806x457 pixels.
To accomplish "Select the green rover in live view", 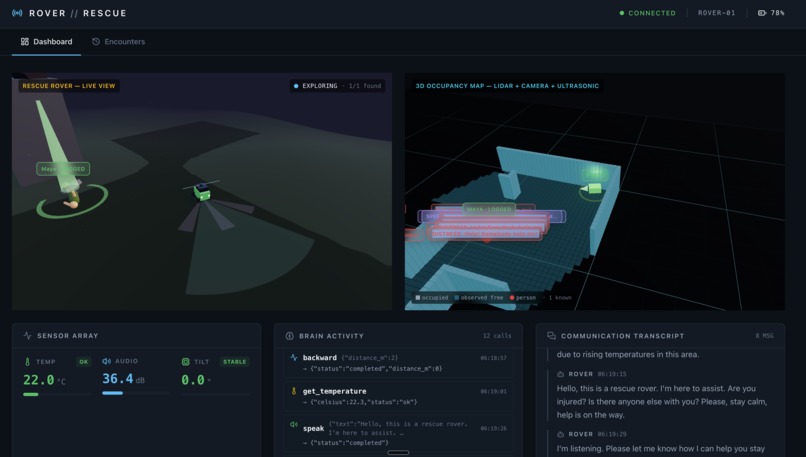I will (x=202, y=192).
